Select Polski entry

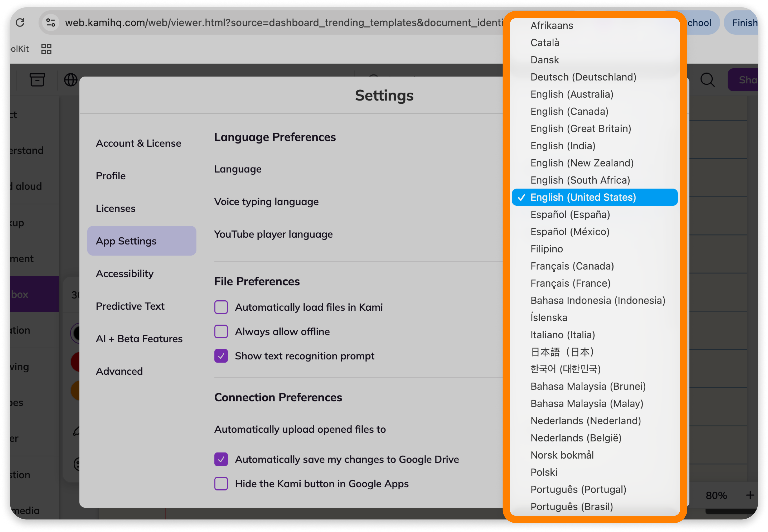(595, 472)
